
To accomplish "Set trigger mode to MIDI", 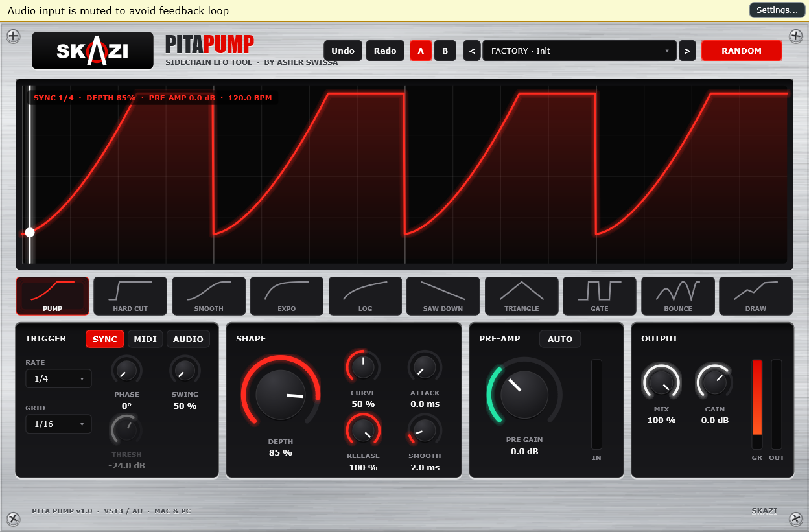I will 145,339.
